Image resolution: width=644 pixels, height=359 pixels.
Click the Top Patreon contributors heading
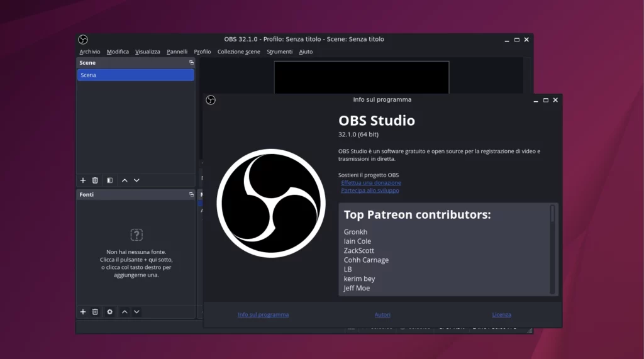pos(418,214)
